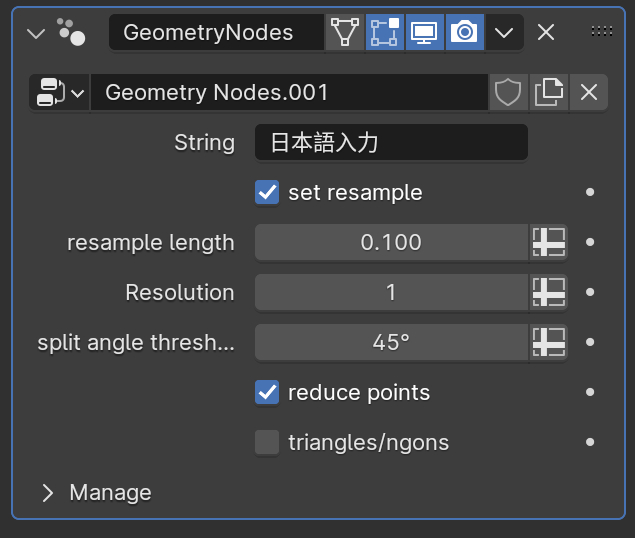Enable the triangles/ngons checkbox
Screen dimensions: 635x538
267,442
